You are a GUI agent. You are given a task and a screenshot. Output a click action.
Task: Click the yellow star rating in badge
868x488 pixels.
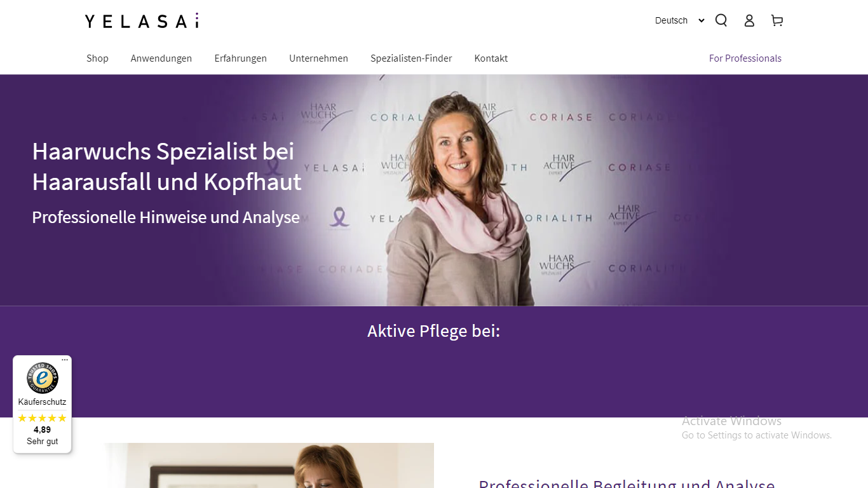pyautogui.click(x=42, y=418)
